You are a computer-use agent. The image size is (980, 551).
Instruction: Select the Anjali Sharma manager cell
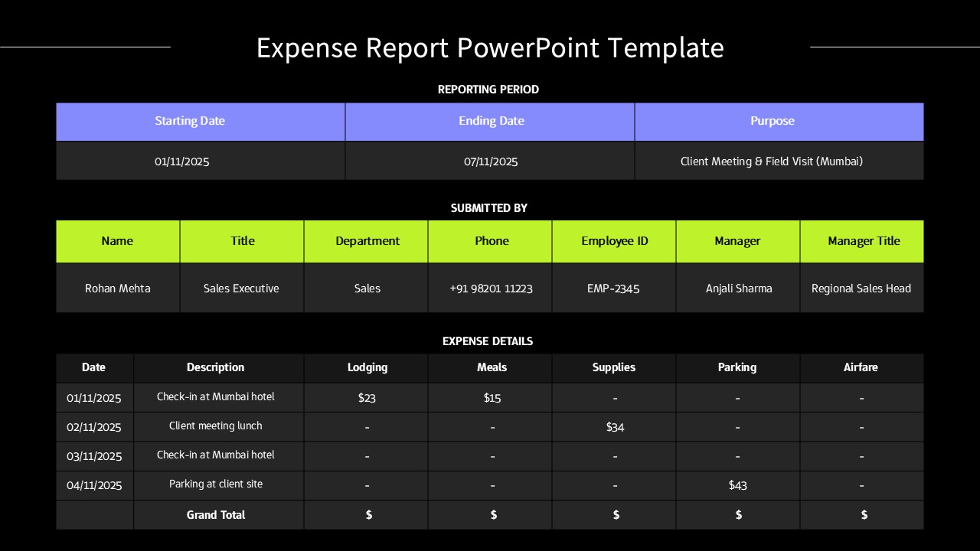coord(737,289)
